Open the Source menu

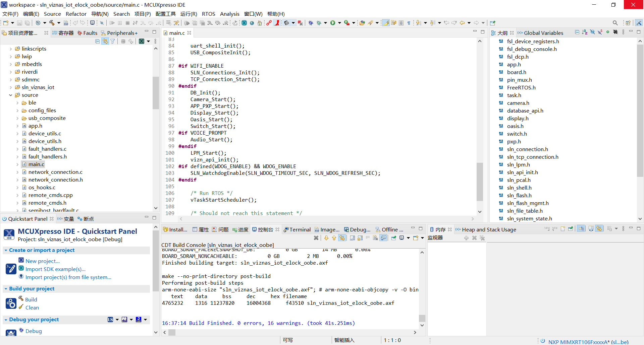pos(52,14)
